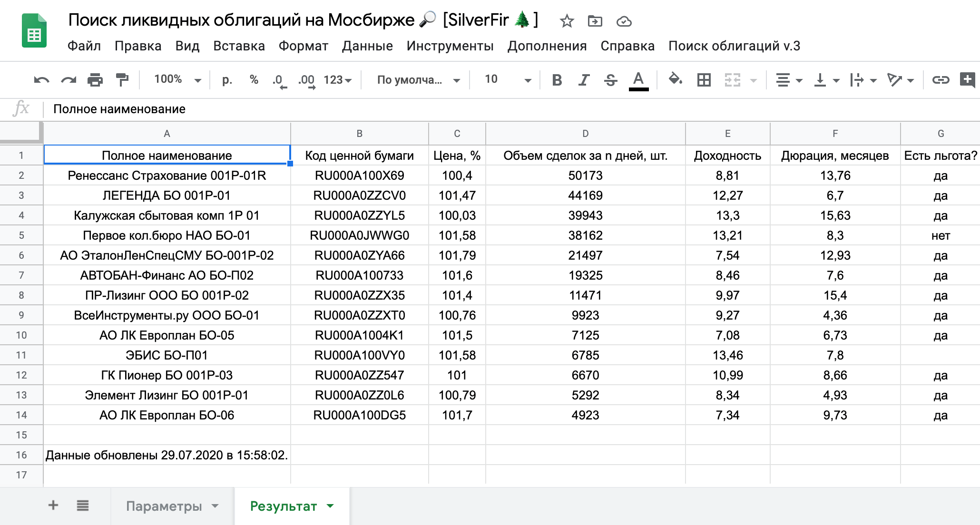Viewport: 980px width, 525px height.
Task: Star this spreadsheet
Action: point(566,21)
